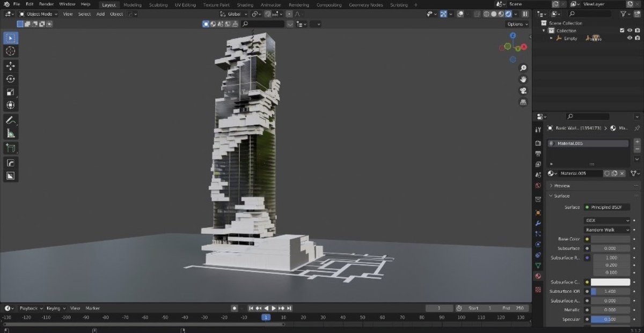Open the Add menu in viewport header

pos(100,14)
